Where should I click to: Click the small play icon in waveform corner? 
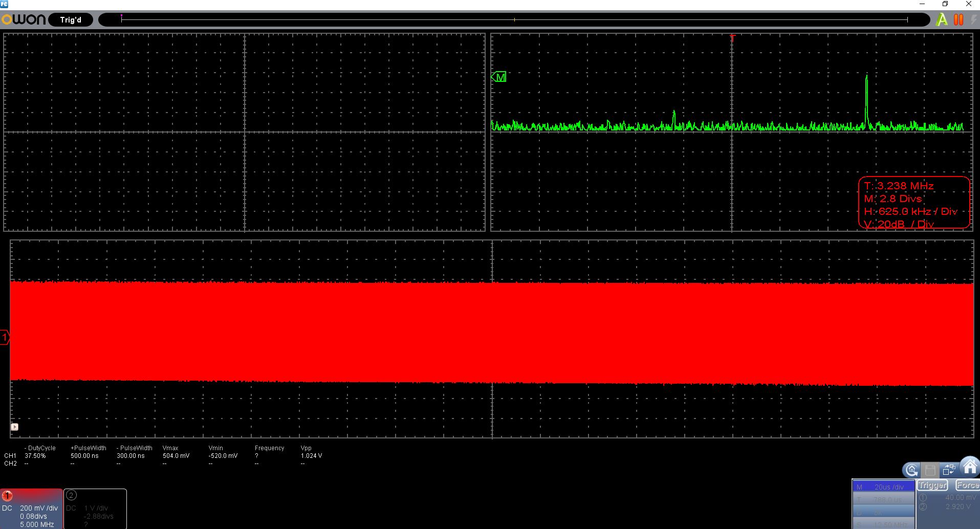(14, 427)
